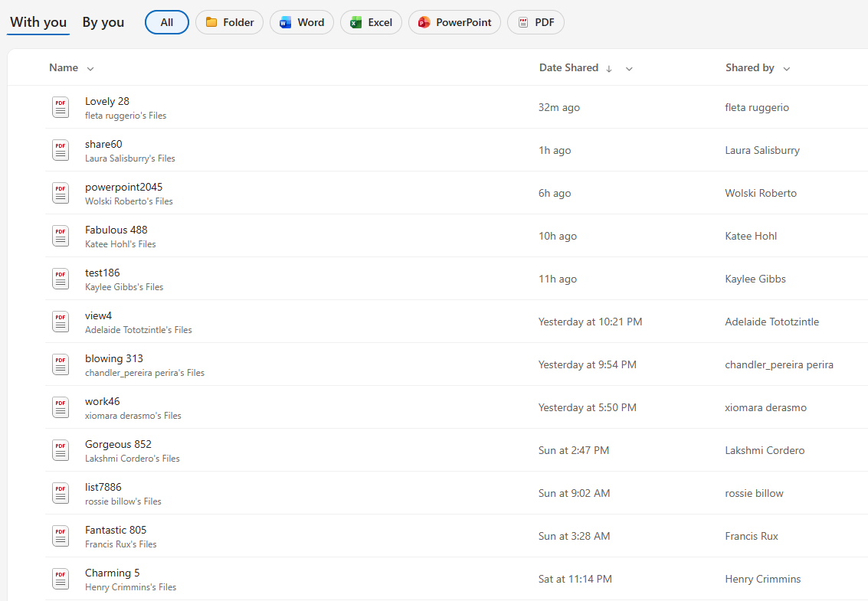
Task: Sort by Date Shared using the arrow icon
Action: point(609,69)
